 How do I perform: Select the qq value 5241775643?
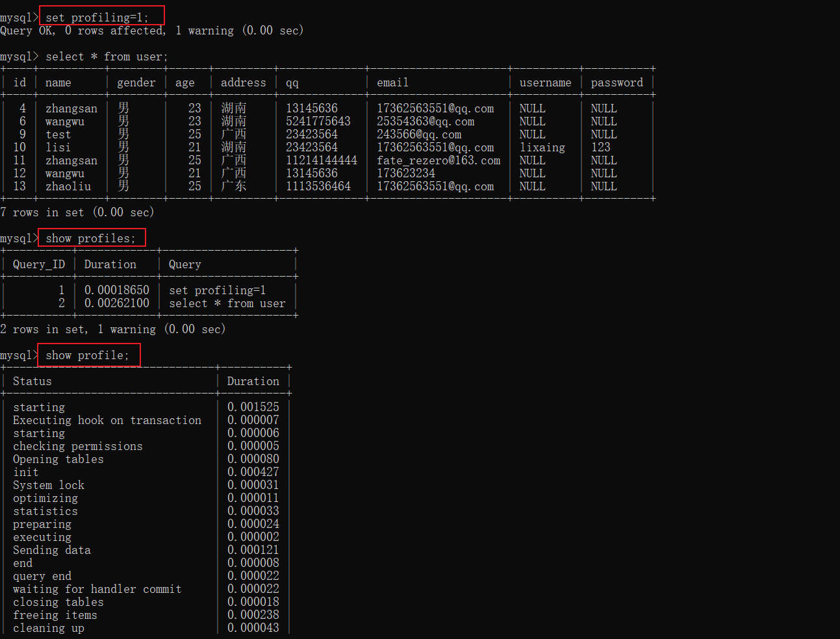(x=318, y=121)
